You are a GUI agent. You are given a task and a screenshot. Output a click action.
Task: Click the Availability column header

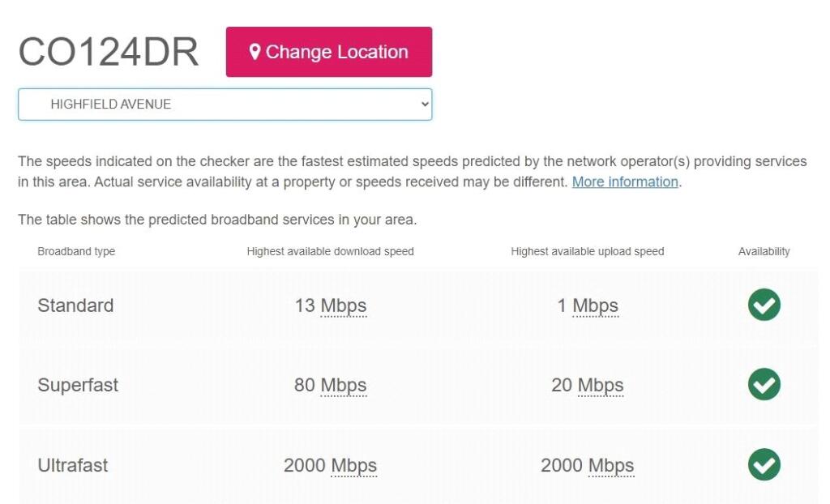click(764, 251)
